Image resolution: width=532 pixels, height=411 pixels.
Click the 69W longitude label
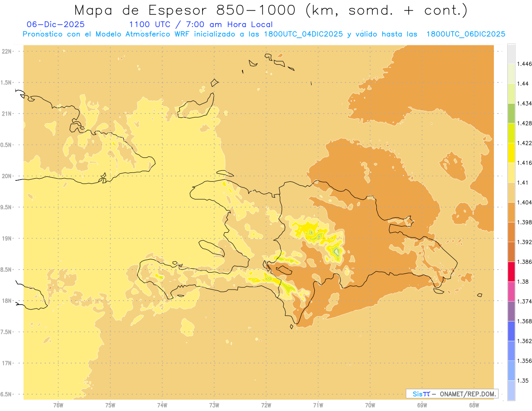(x=422, y=405)
